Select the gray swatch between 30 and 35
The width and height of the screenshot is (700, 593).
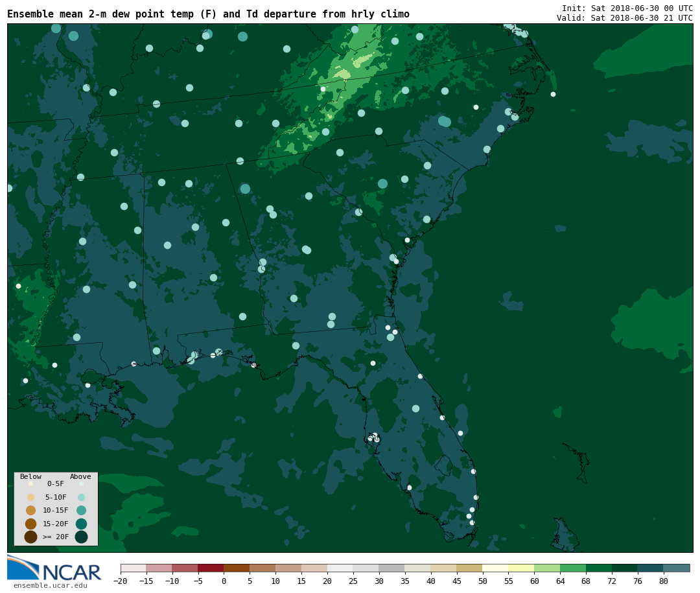(x=392, y=568)
